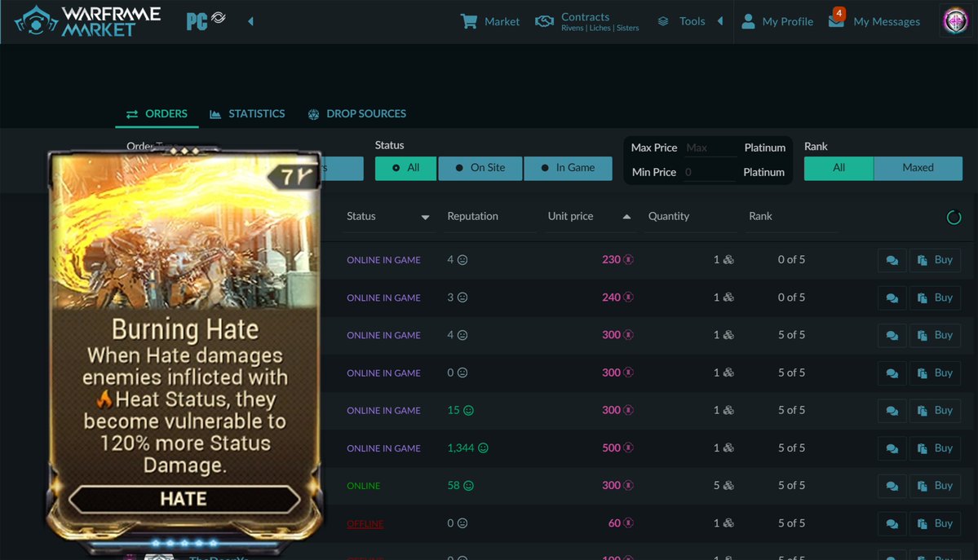Viewport: 978px width, 560px height.
Task: Message the seller of the 230 platinum order
Action: coord(892,260)
